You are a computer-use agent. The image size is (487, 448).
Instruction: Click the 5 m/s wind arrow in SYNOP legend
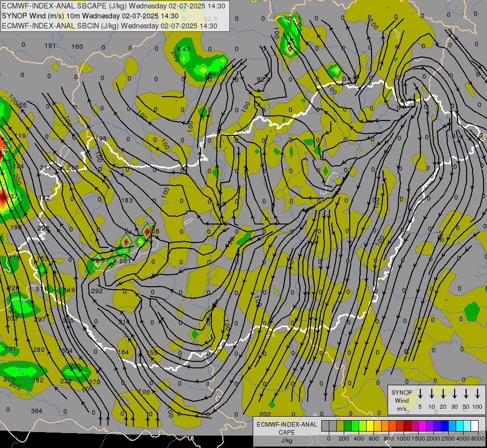[420, 393]
